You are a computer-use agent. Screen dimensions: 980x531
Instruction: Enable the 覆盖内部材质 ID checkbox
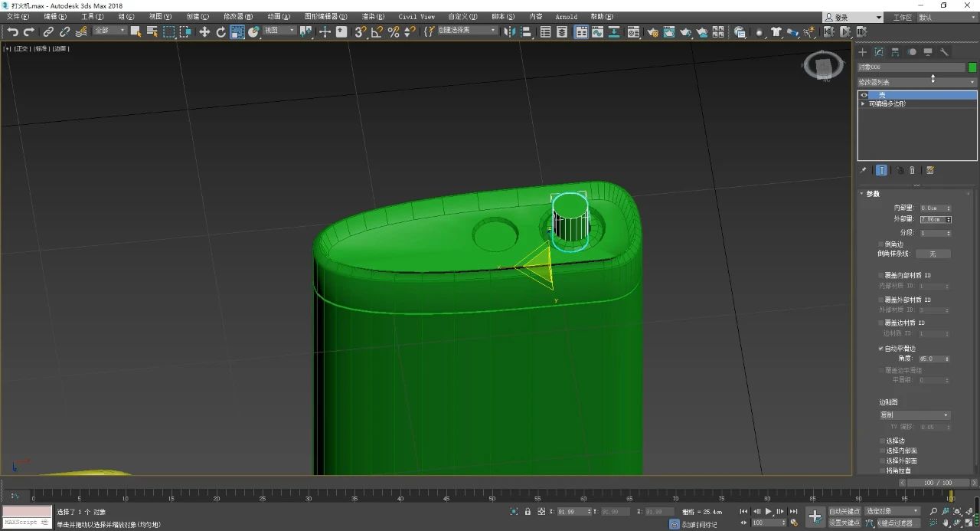[x=880, y=275]
